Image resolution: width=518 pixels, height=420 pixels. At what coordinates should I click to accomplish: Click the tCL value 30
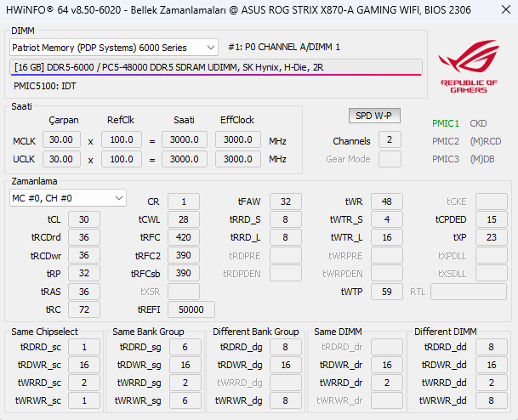click(84, 219)
